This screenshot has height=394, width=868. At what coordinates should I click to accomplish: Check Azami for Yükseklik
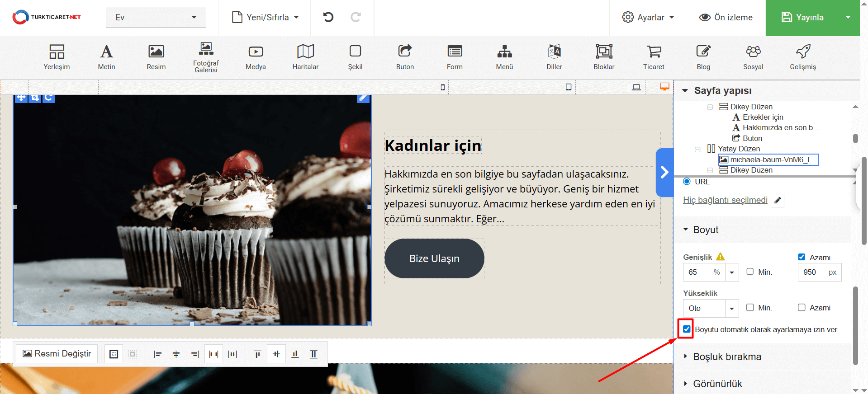pyautogui.click(x=802, y=307)
